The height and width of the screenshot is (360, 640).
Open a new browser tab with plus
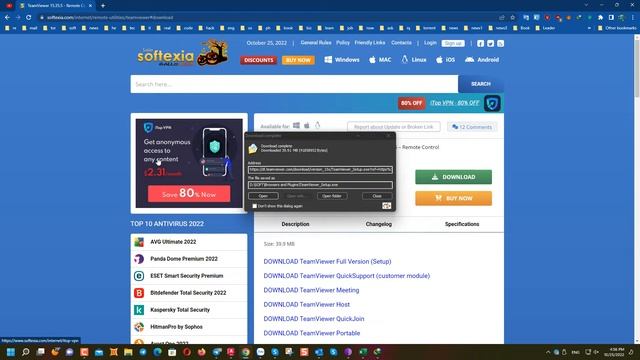[x=103, y=6]
